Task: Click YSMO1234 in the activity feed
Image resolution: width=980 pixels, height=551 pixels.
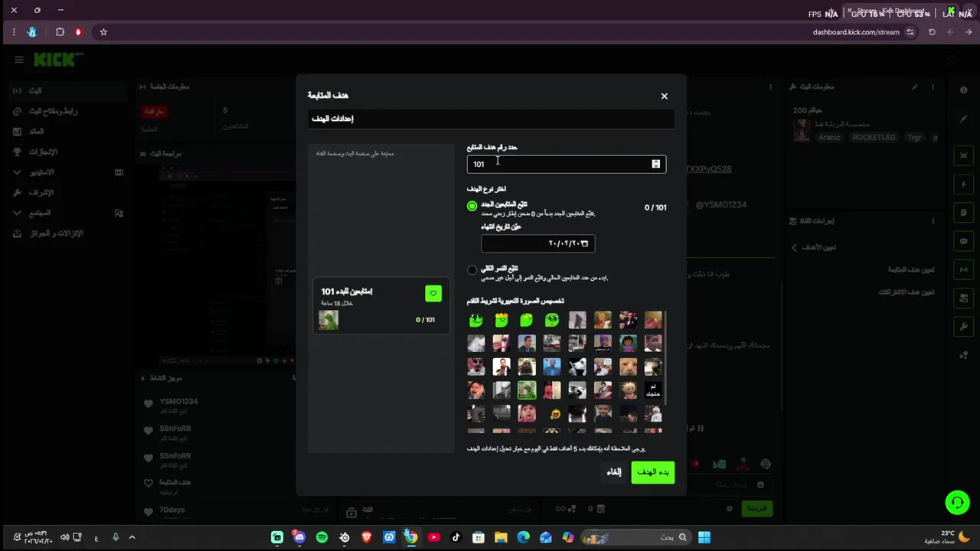Action: 178,401
